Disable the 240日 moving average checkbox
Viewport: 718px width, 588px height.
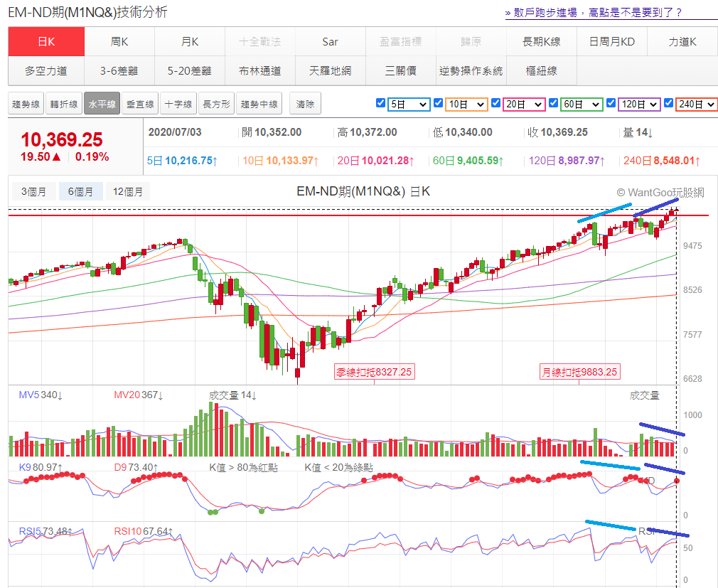668,104
